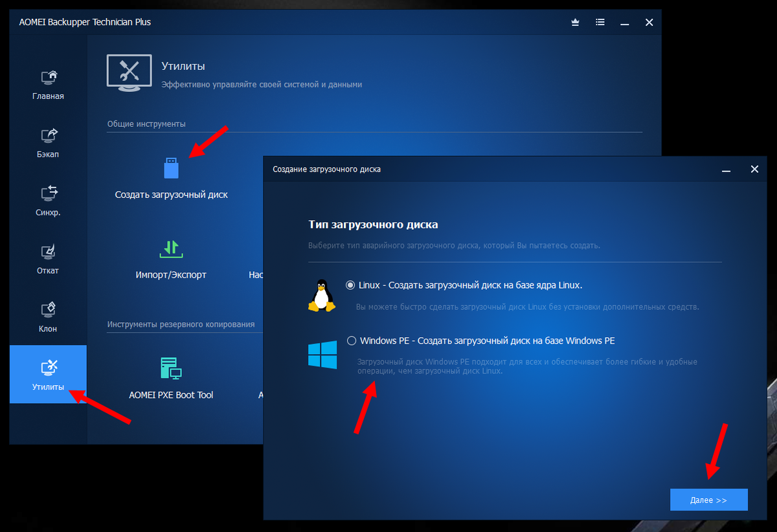Image resolution: width=777 pixels, height=532 pixels.
Task: Click the Далее >> button
Action: point(709,500)
